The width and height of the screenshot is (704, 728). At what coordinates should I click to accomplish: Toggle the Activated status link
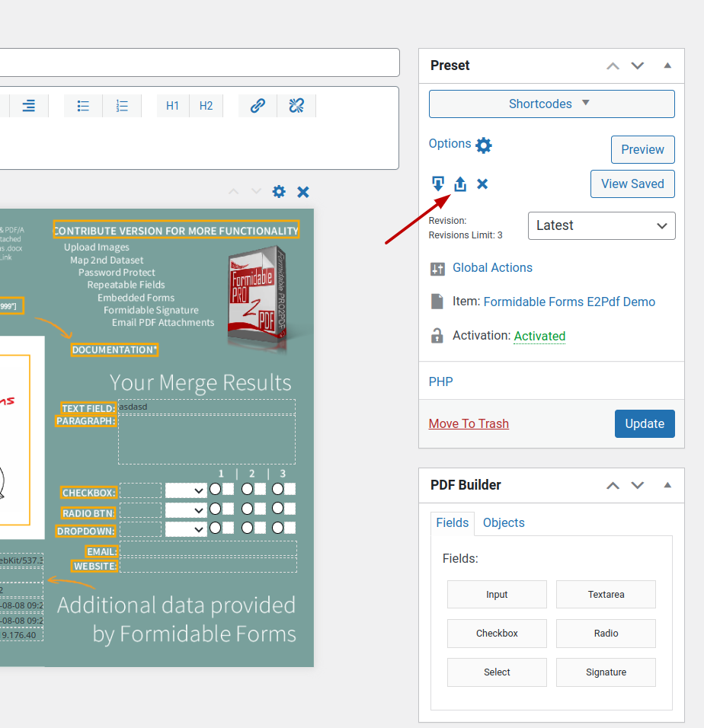tap(539, 336)
